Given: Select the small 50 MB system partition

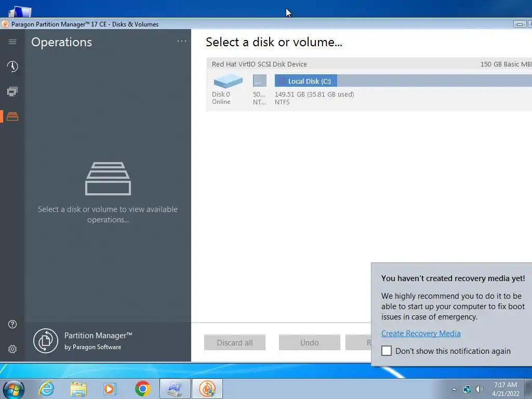Looking at the screenshot, I should pos(260,81).
